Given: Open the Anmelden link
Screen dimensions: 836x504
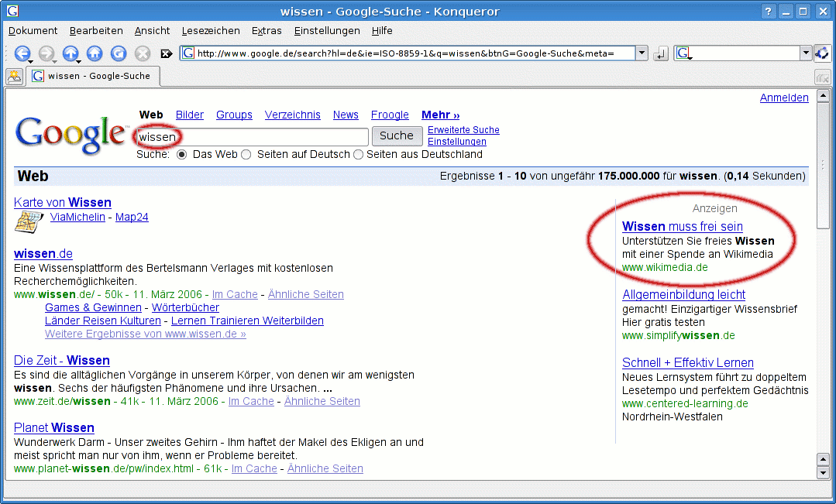Looking at the screenshot, I should point(784,98).
